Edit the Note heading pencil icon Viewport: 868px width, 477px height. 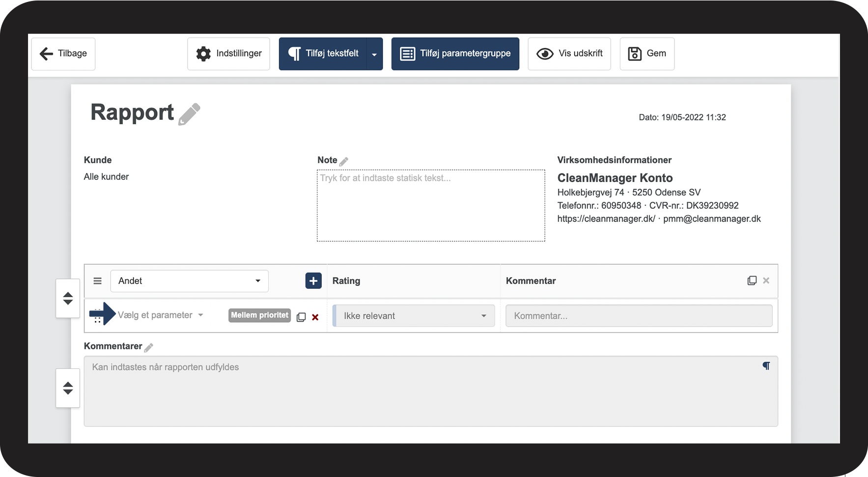344,161
